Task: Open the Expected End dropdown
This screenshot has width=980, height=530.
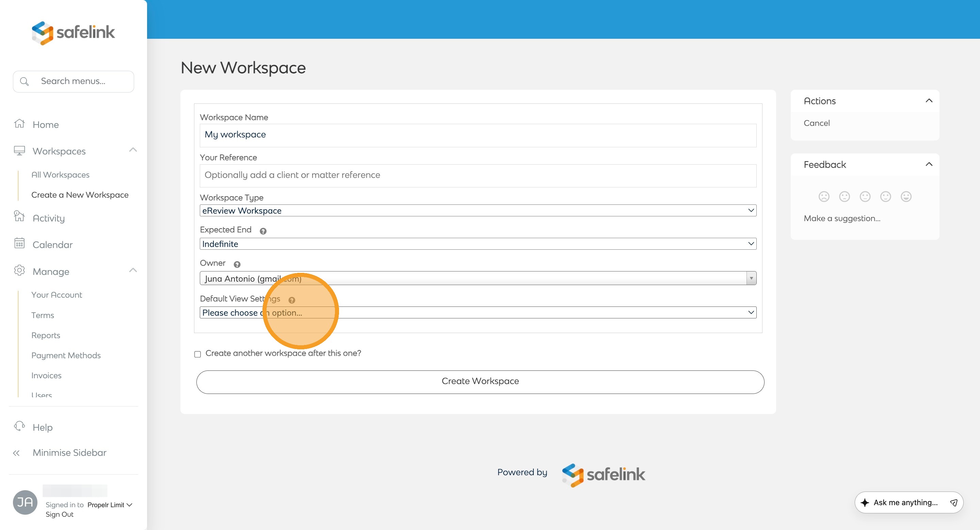Action: point(478,244)
